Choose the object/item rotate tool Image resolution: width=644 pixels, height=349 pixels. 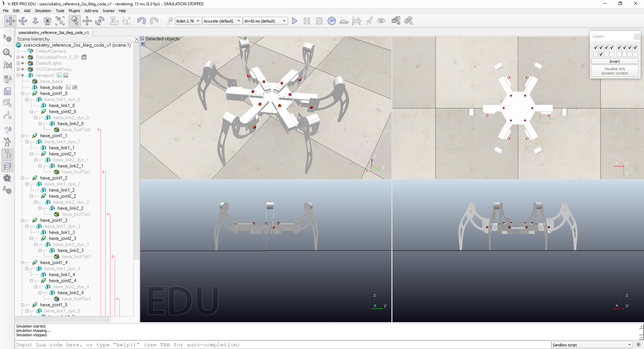(100, 21)
